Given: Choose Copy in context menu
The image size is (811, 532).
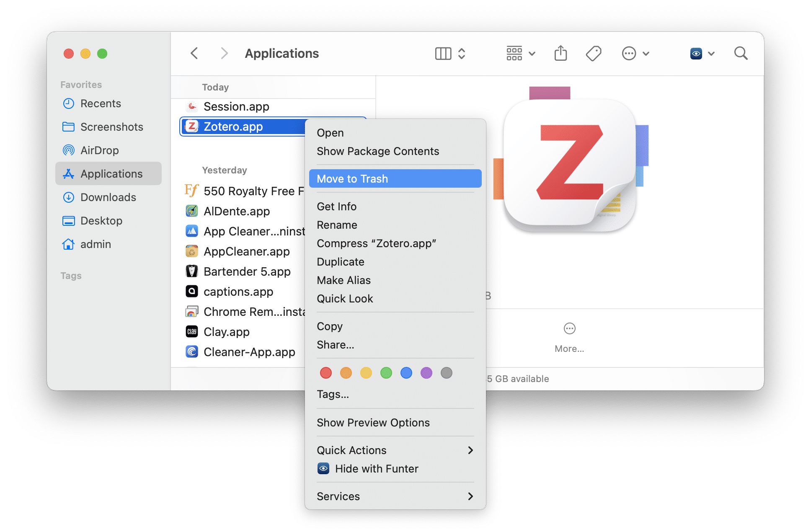Looking at the screenshot, I should (x=395, y=326).
